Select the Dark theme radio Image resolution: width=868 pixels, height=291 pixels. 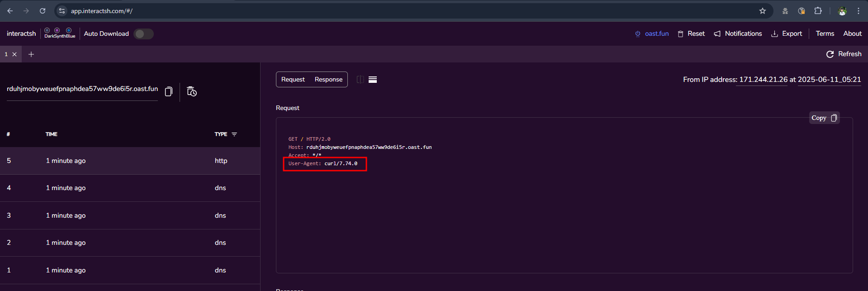tap(47, 30)
